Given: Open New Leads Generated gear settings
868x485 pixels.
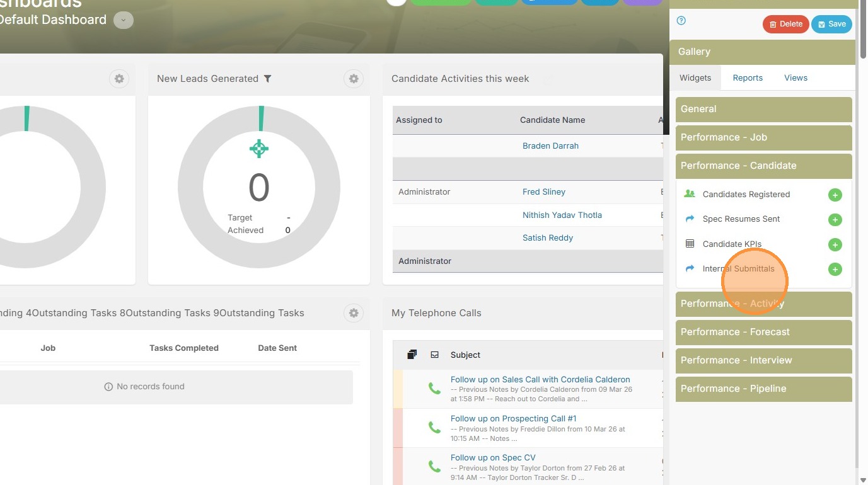Looking at the screenshot, I should (x=354, y=79).
